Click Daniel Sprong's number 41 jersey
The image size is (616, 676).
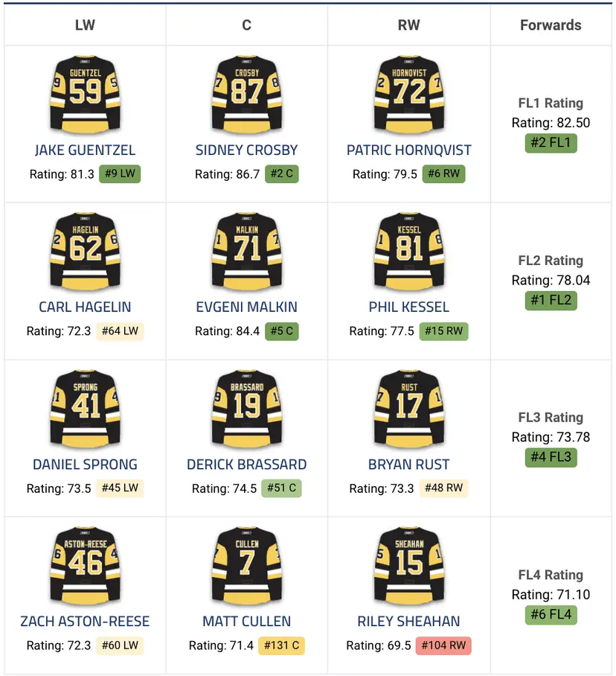point(86,406)
